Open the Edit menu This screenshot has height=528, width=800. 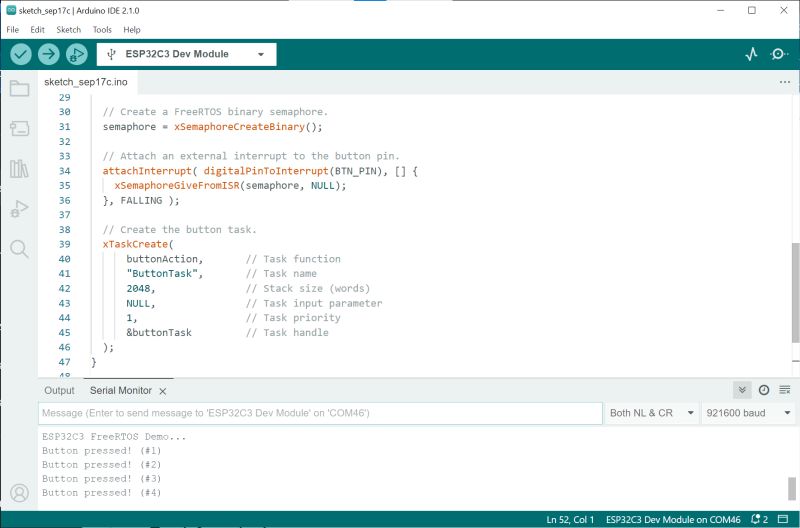coord(37,30)
